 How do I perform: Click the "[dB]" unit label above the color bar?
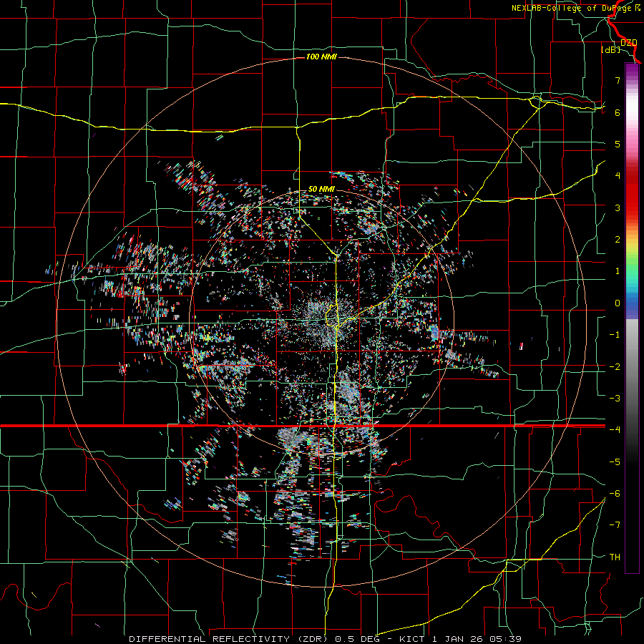pyautogui.click(x=611, y=50)
